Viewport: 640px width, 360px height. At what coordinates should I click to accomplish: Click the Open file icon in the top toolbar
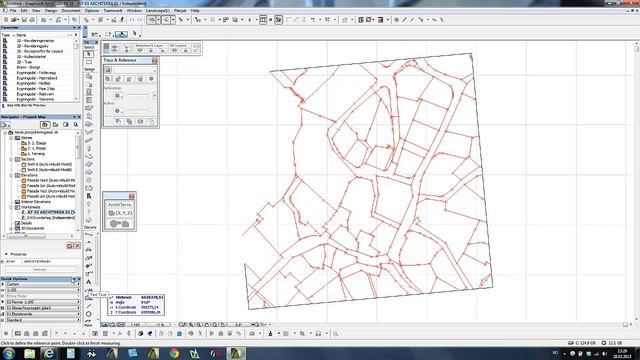(x=15, y=20)
